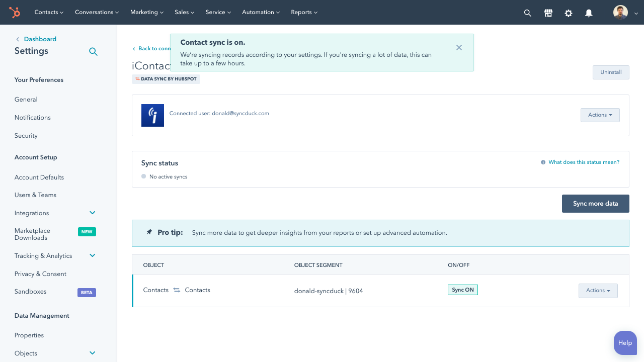Image resolution: width=644 pixels, height=362 pixels.
Task: Open Marketplace Downloads
Action: [x=32, y=234]
